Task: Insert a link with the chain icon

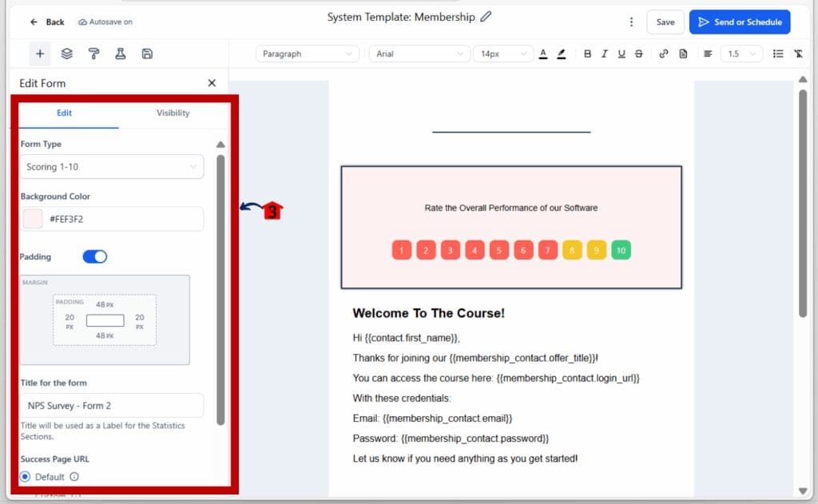Action: [x=664, y=54]
